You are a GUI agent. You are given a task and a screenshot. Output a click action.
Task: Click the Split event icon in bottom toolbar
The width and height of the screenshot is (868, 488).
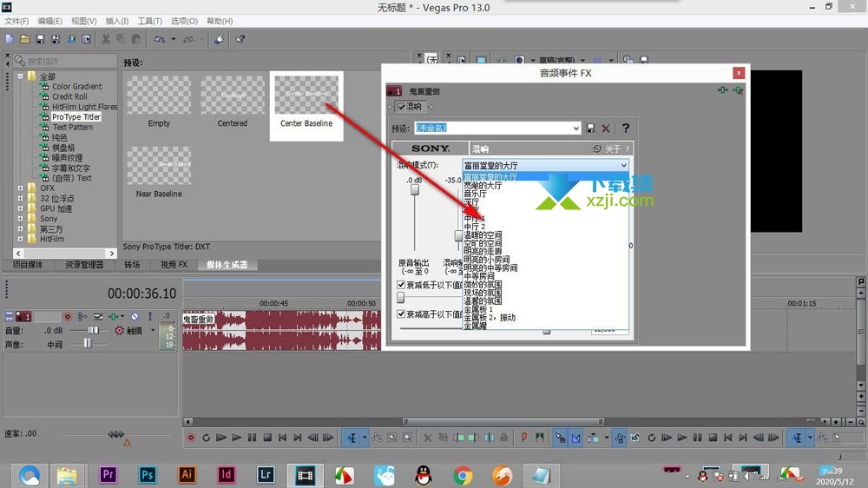coord(490,438)
